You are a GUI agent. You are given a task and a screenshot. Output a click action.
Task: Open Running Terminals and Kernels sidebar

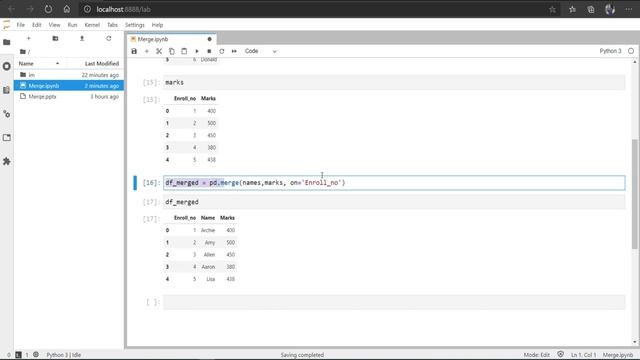[7, 66]
